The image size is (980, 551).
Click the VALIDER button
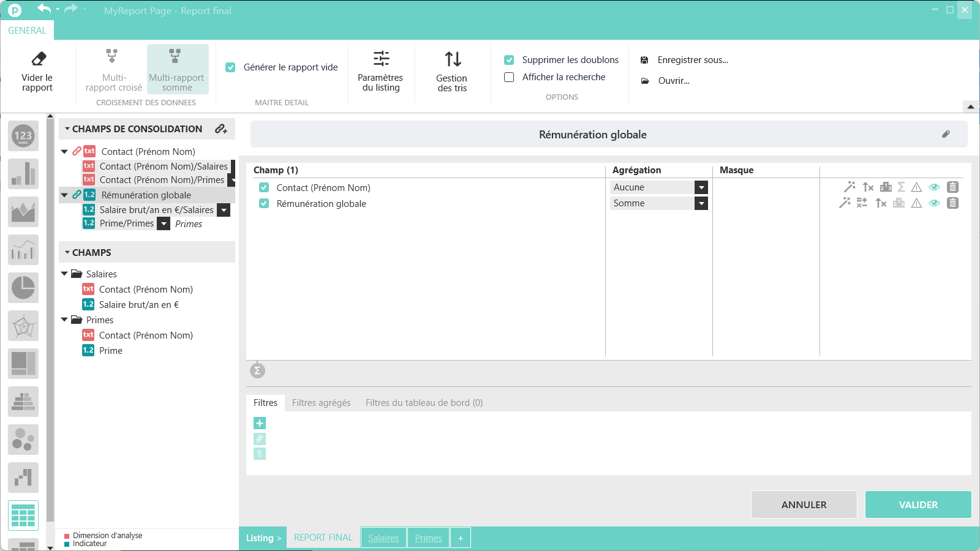click(918, 504)
